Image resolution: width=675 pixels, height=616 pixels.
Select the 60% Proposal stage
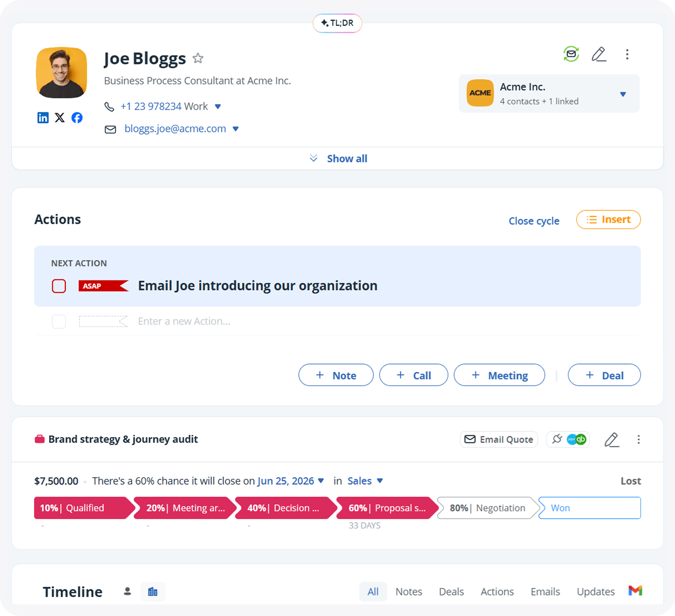click(x=387, y=508)
